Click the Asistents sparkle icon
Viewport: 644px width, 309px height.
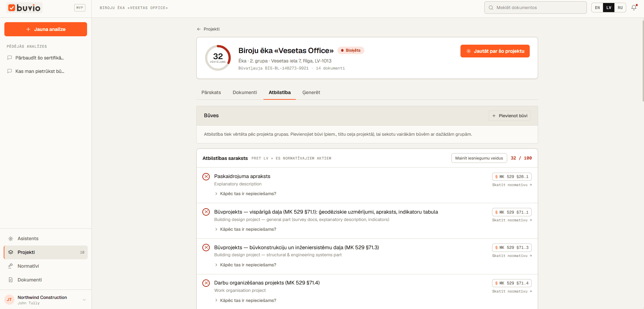[11, 238]
